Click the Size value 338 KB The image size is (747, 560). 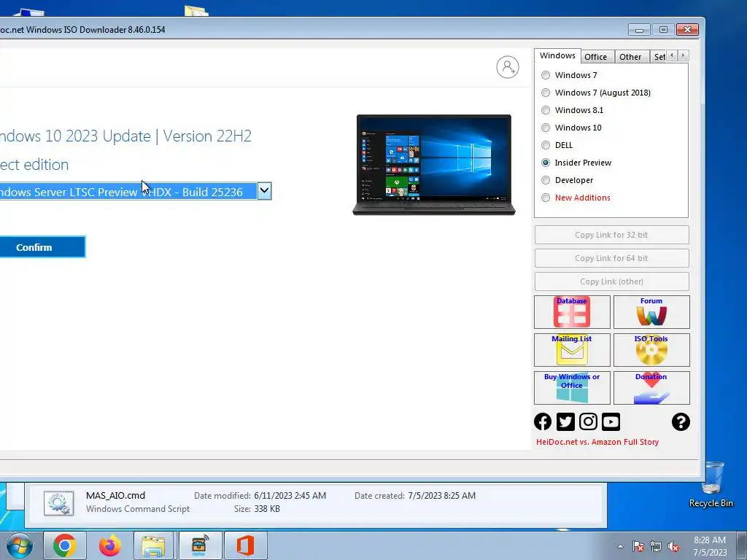pos(267,509)
